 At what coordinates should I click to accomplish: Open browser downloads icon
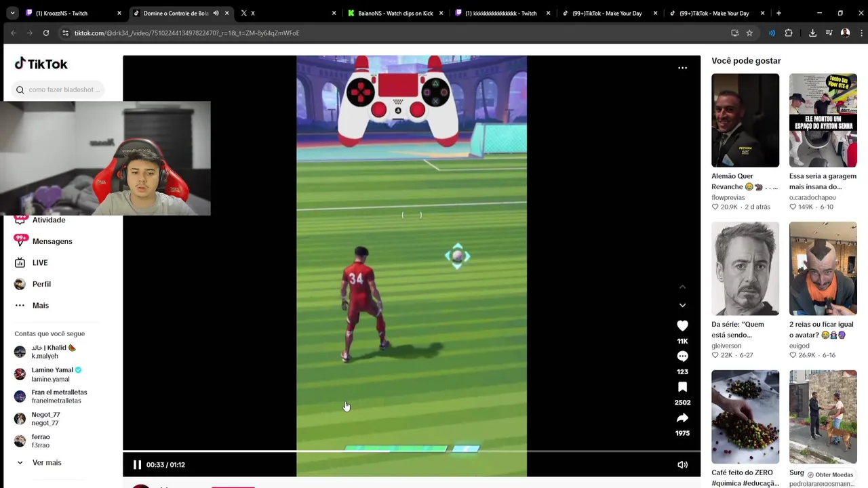pyautogui.click(x=812, y=33)
